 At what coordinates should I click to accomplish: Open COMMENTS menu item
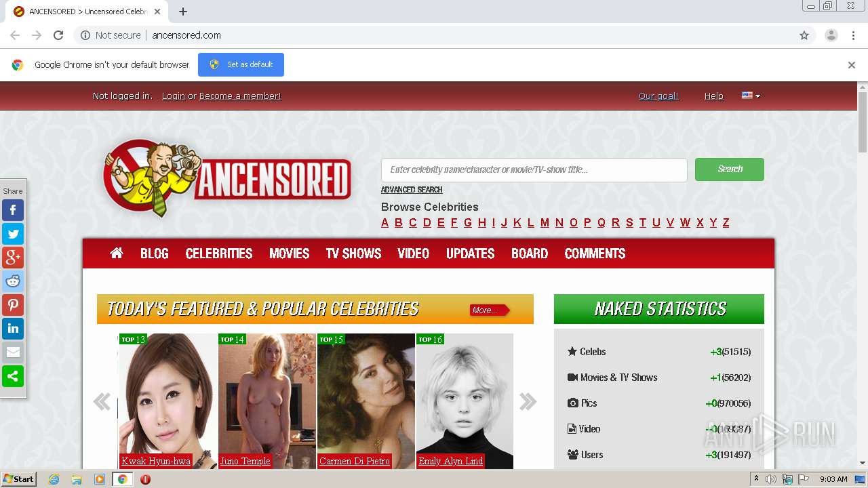click(595, 253)
